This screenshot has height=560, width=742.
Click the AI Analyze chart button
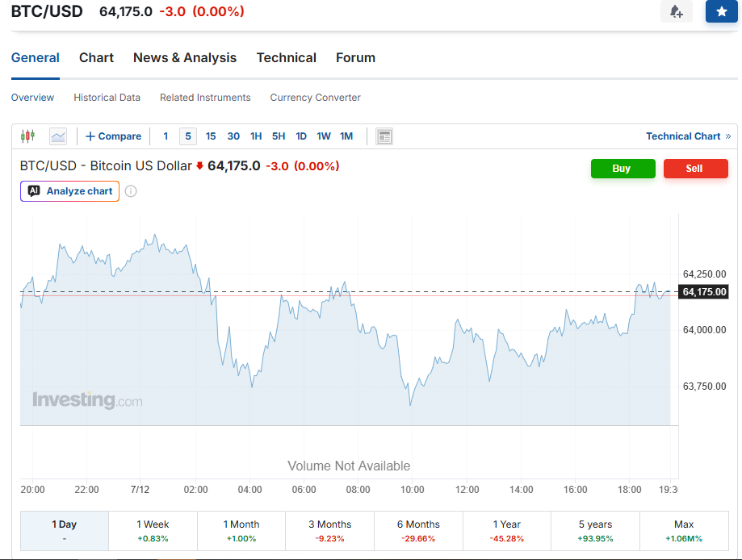[x=69, y=191]
